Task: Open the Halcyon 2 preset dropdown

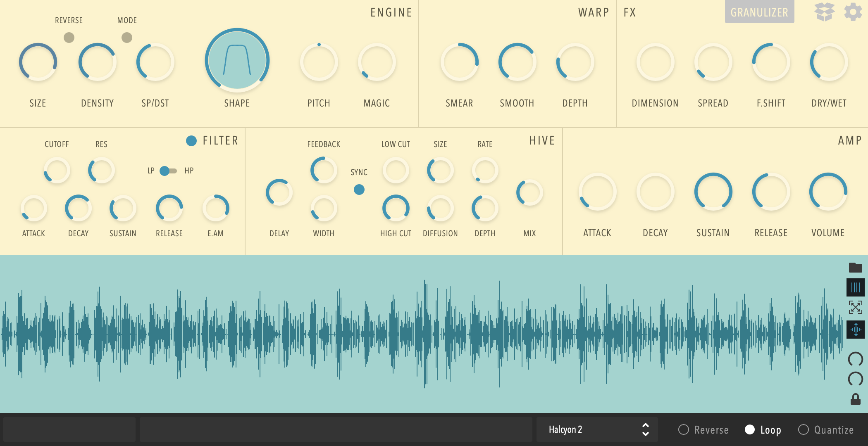Action: [597, 429]
